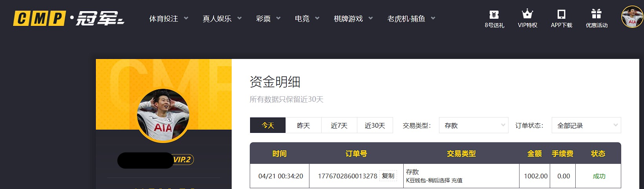This screenshot has width=644, height=189.
Task: Select the 今天 date filter tab
Action: [268, 125]
